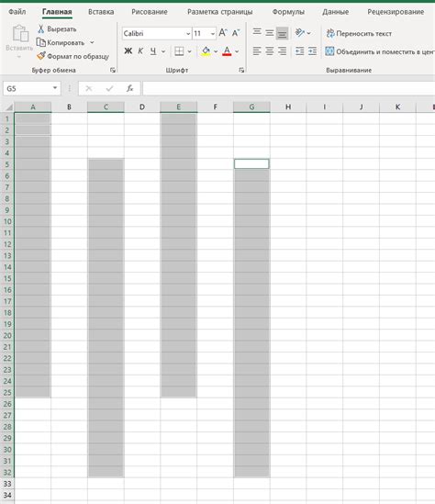Toggle the middle vertical align button
Screen dimensions: 435x504
(270, 33)
